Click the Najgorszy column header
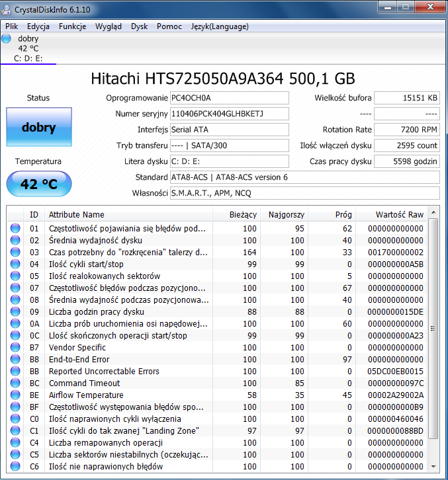This screenshot has height=480, width=448. click(x=284, y=215)
